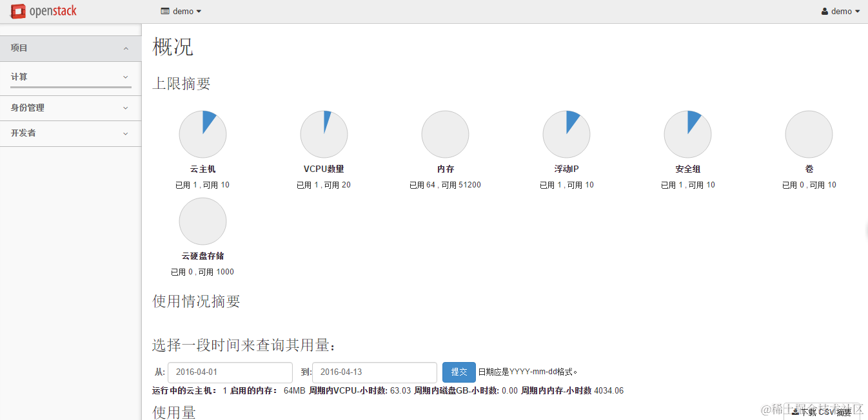Viewport: 868px width, 420px height.
Task: Expand the 计算 sidebar section
Action: click(x=70, y=77)
